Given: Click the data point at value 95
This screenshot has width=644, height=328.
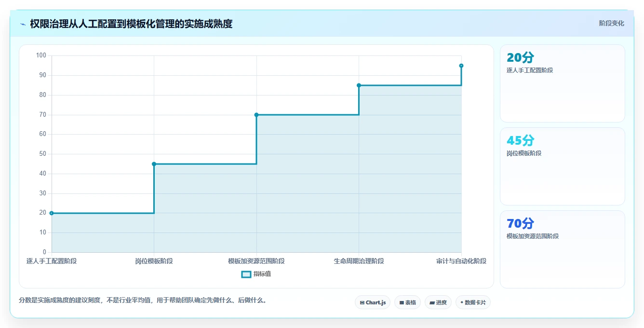Looking at the screenshot, I should click(461, 66).
